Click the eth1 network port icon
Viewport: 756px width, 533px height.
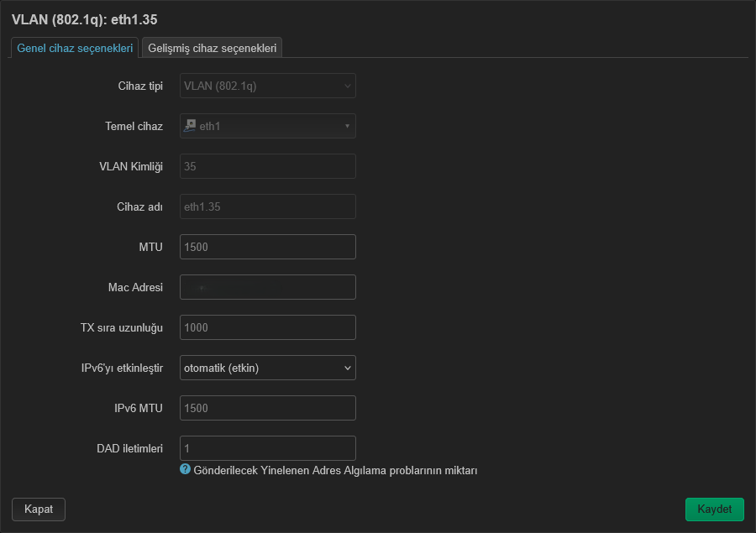(190, 125)
